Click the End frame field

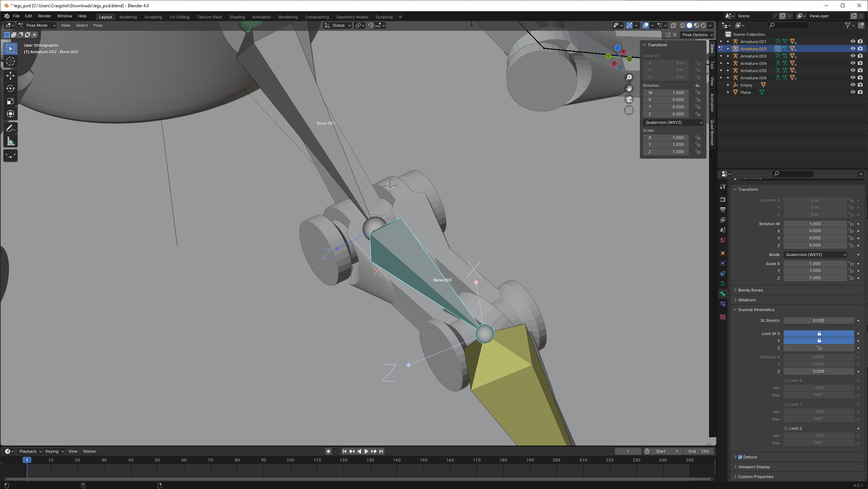[699, 451]
